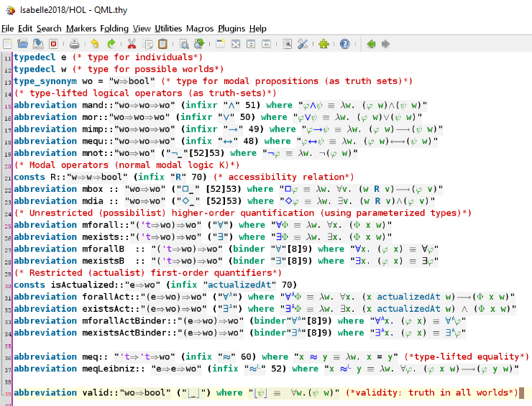Open the Search menu
The height and width of the screenshot is (406, 532).
pyautogui.click(x=49, y=29)
